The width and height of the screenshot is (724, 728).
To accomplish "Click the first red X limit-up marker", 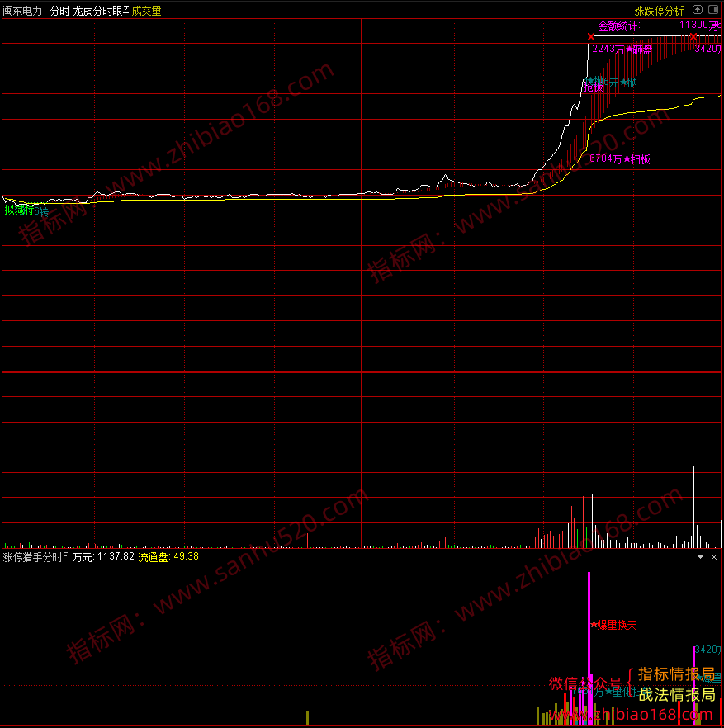I will point(591,36).
